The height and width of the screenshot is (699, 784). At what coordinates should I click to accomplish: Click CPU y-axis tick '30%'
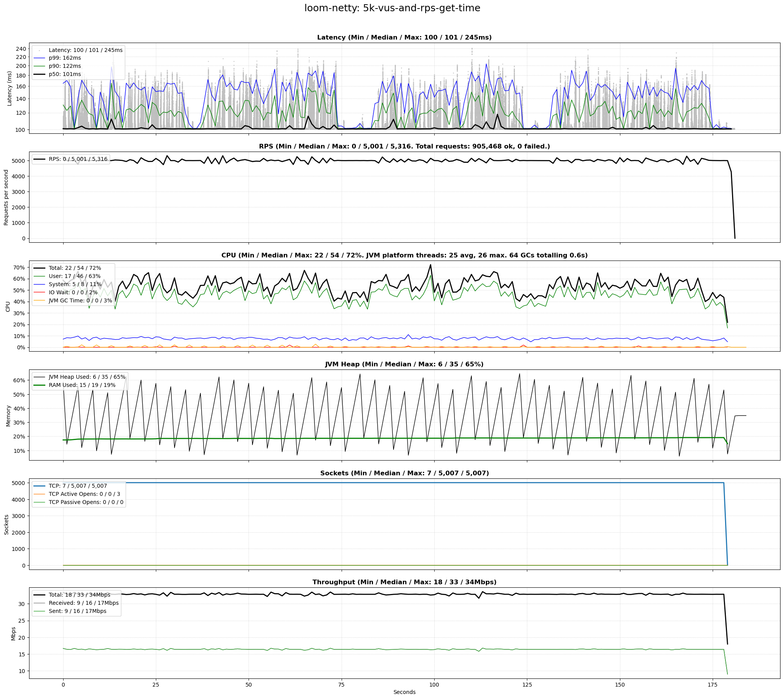tap(19, 313)
